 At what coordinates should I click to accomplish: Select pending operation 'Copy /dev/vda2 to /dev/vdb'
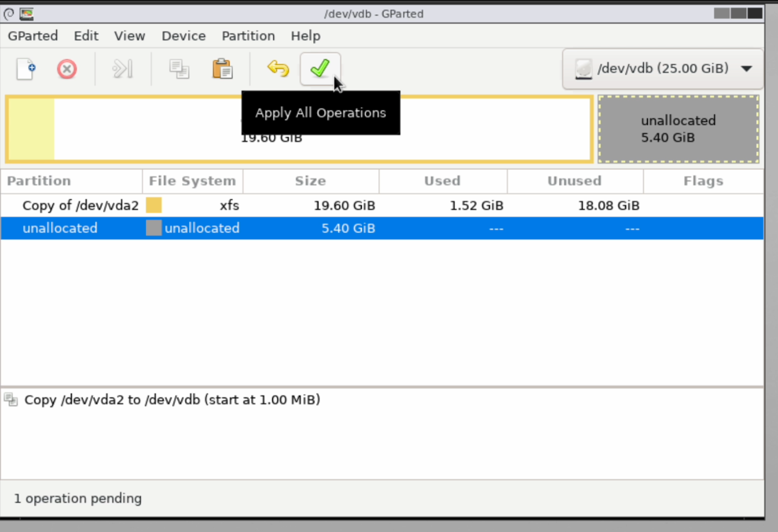[172, 399]
